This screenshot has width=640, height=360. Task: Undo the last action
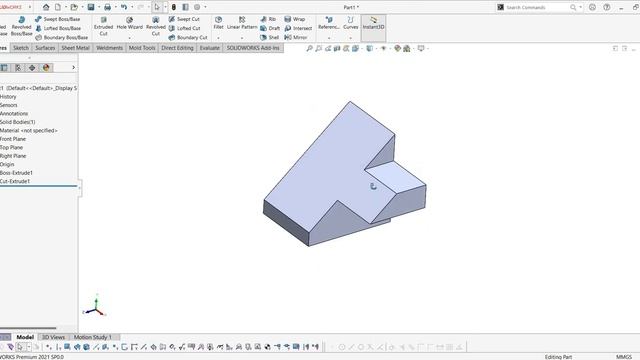point(124,7)
